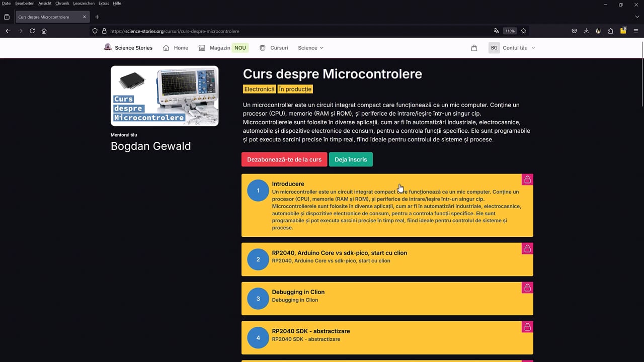
Task: Click the translate page icon
Action: point(496,31)
